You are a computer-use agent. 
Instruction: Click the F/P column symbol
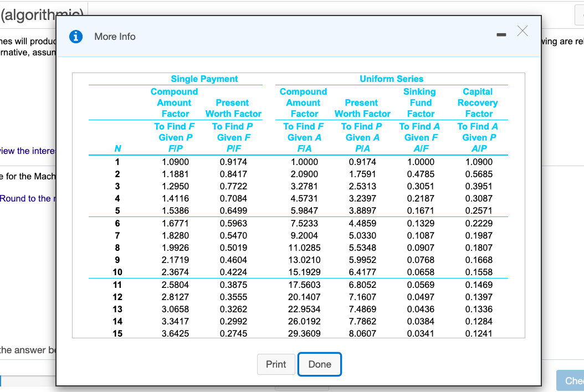[176, 148]
